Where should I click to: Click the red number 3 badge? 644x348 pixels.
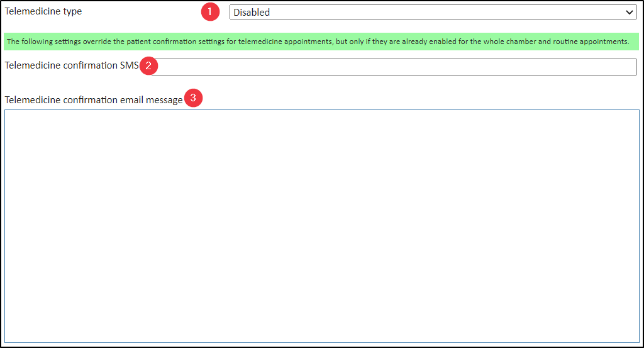point(193,98)
